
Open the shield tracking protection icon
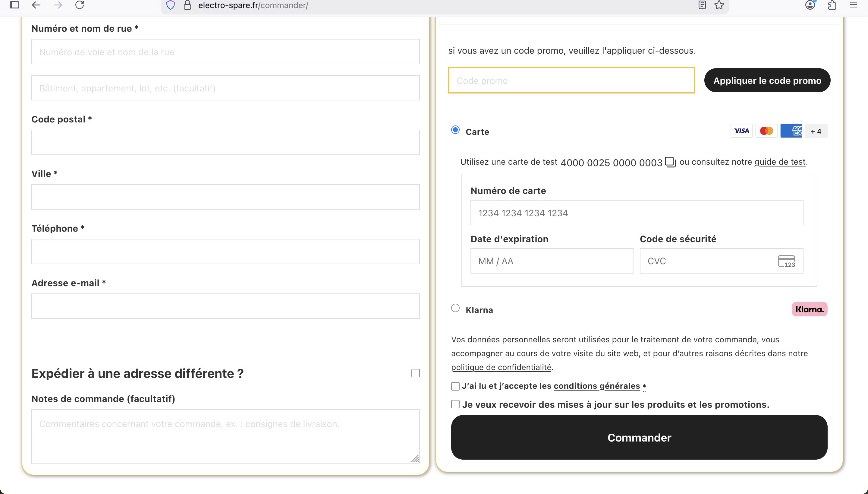pos(171,5)
